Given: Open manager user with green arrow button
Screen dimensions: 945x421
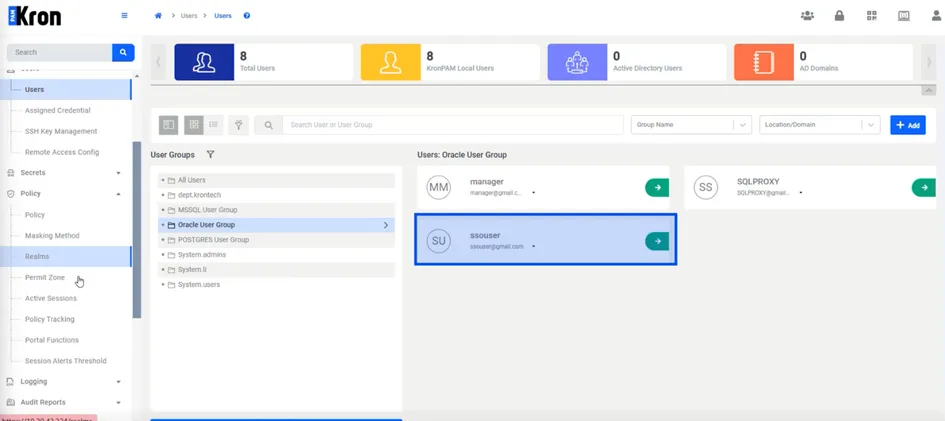Looking at the screenshot, I should [657, 187].
